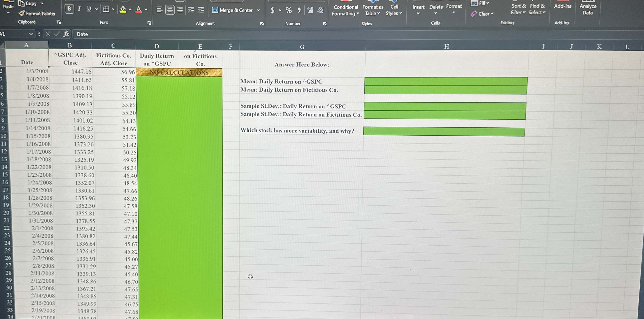Open the Conditional Formatting menu
The image size is (644, 319).
345,10
